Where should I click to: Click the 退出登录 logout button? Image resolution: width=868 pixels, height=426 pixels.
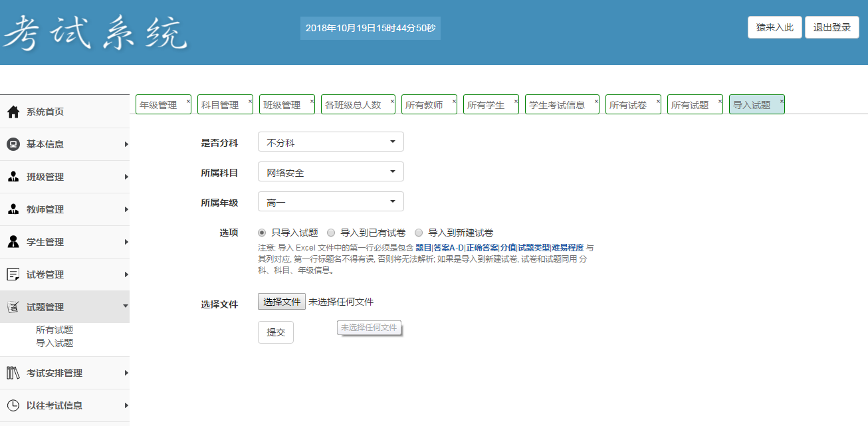coord(832,28)
